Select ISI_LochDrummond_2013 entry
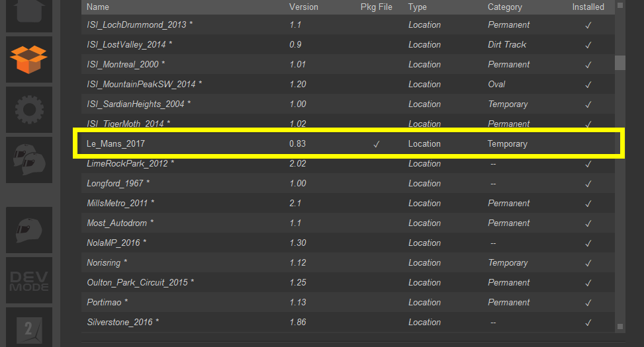Viewport: 644px width, 347px height. 348,24
